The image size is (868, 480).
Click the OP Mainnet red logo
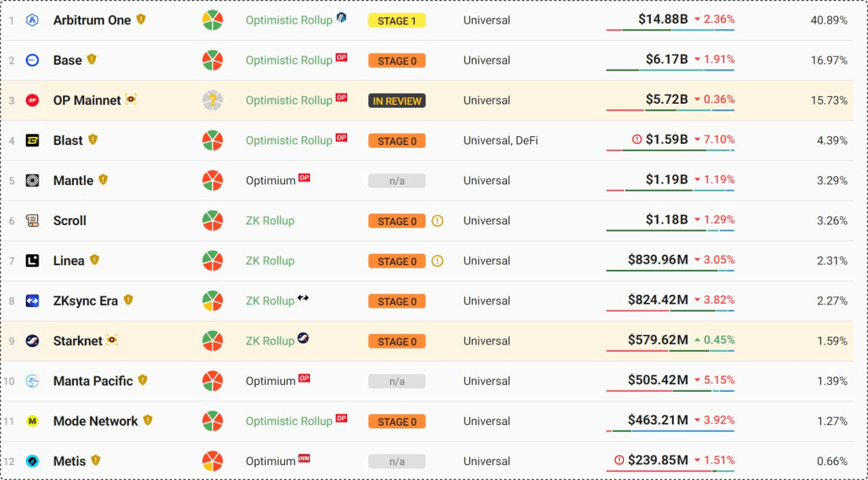[32, 100]
